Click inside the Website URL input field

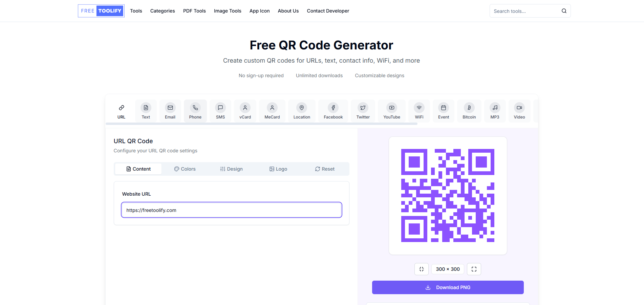coord(231,210)
